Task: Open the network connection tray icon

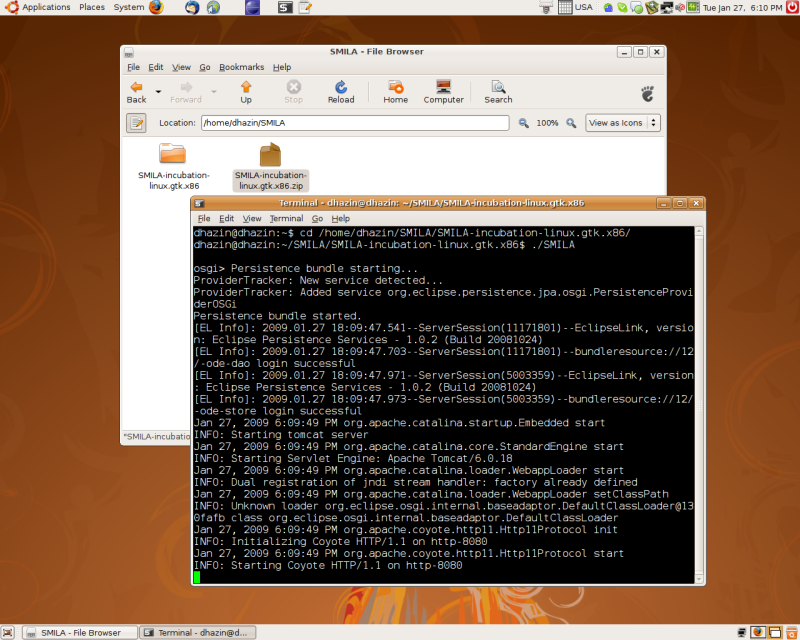Action: click(667, 8)
